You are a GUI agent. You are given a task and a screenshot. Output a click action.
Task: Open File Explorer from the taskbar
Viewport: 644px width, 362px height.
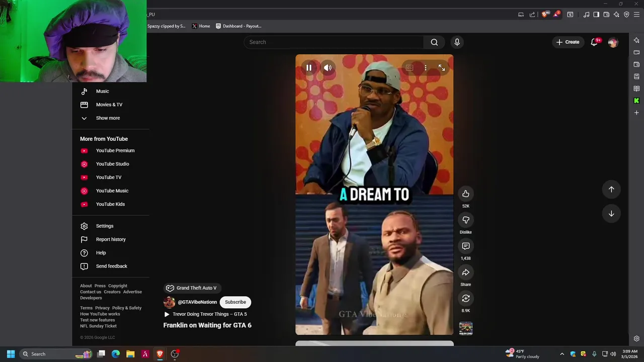point(130,354)
